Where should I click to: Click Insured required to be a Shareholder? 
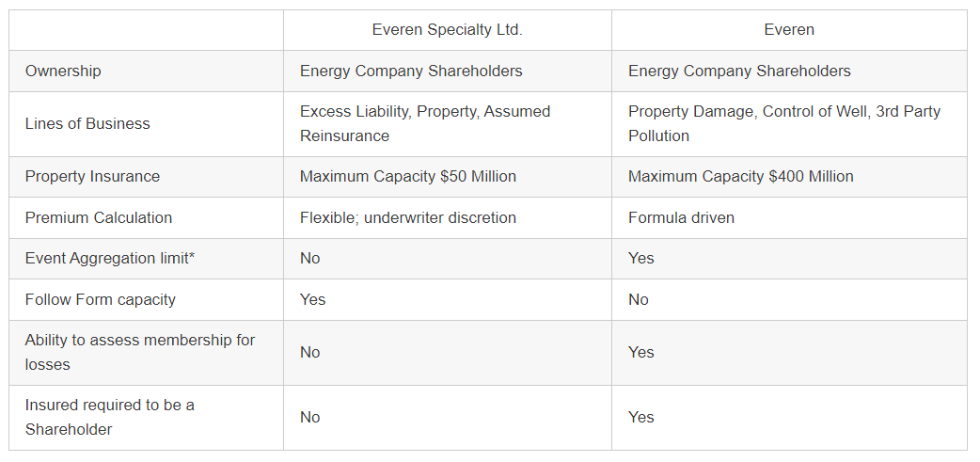pyautogui.click(x=109, y=417)
